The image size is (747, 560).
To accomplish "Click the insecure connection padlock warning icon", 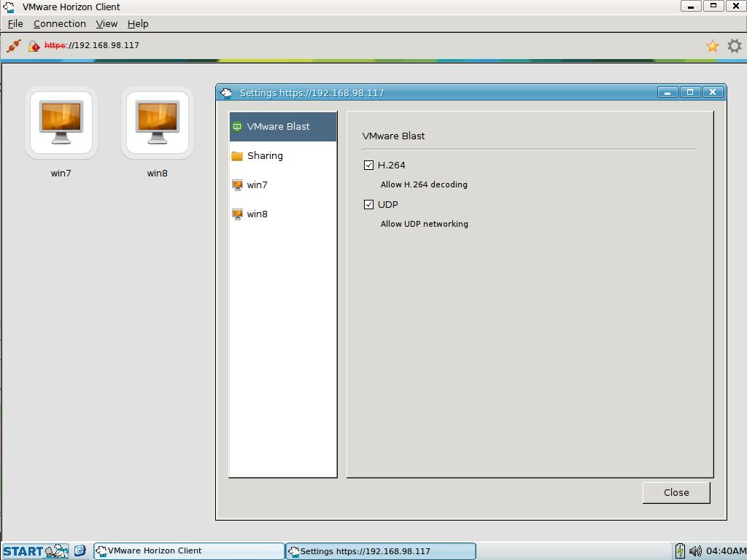I will coord(34,45).
